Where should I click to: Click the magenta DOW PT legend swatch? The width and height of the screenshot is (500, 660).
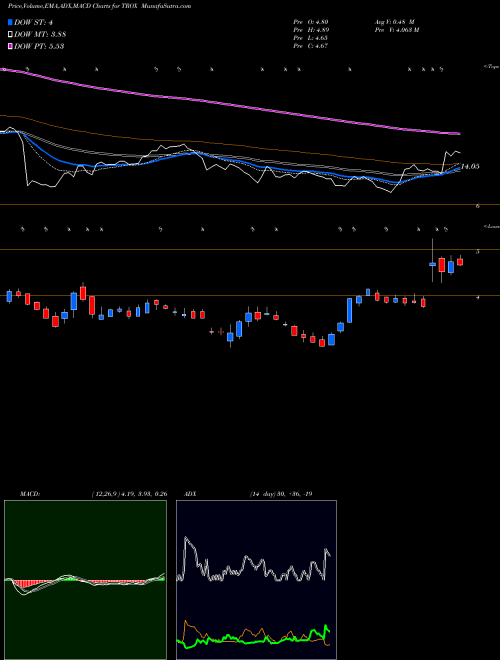point(10,46)
